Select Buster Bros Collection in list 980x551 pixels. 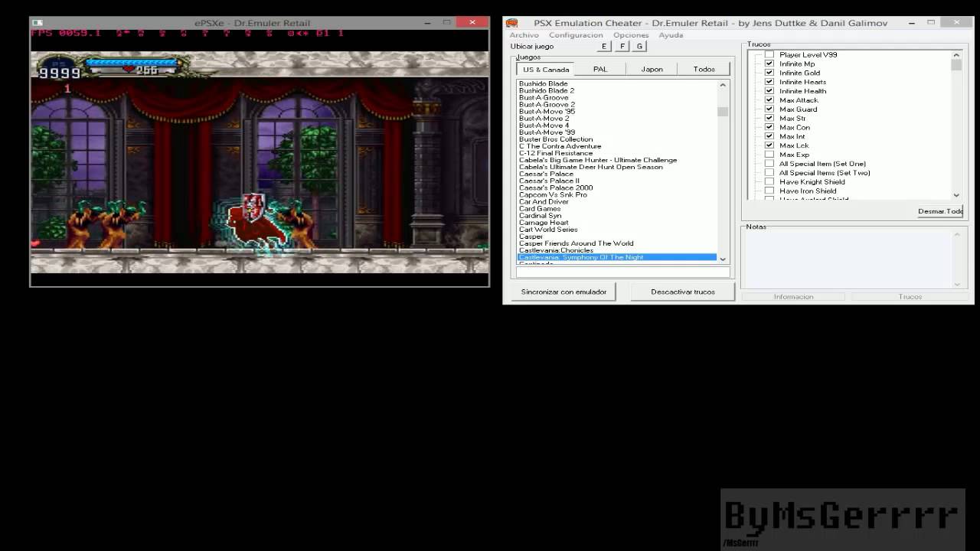tap(556, 139)
